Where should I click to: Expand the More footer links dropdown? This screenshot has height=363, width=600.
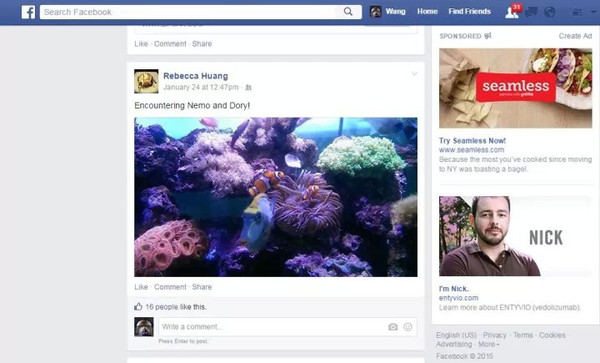coord(489,344)
